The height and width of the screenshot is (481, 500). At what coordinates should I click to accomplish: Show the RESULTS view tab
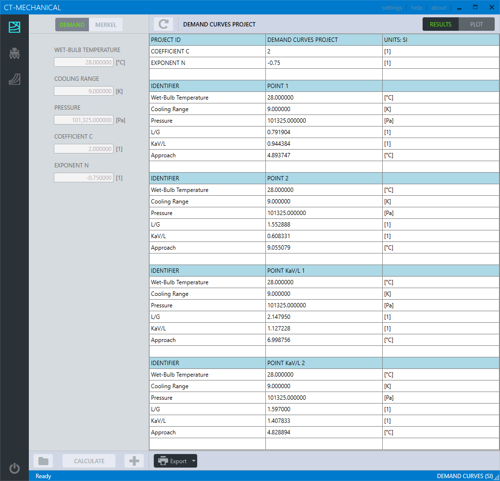pyautogui.click(x=441, y=24)
